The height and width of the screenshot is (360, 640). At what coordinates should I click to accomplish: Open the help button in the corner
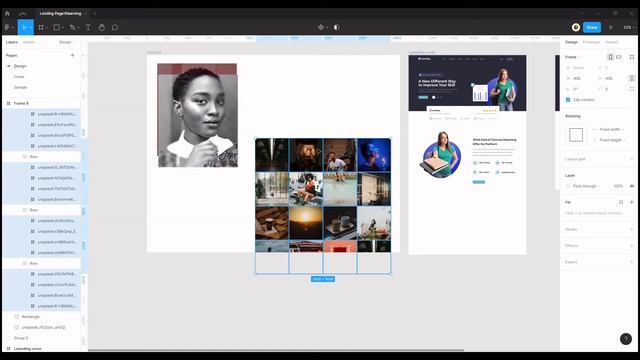(x=626, y=339)
